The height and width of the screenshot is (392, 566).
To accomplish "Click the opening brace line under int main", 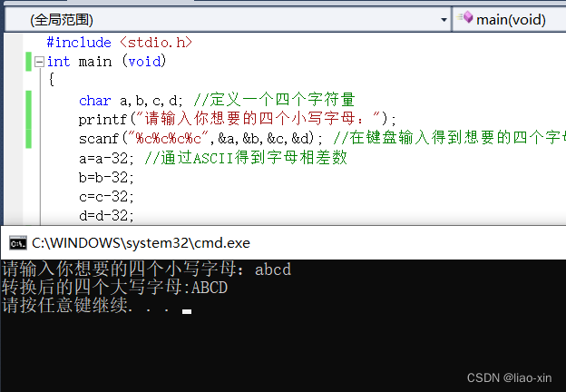I will (52, 81).
